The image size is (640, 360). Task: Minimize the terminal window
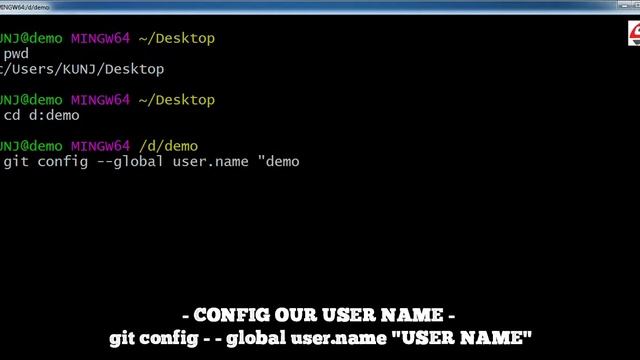624,6
